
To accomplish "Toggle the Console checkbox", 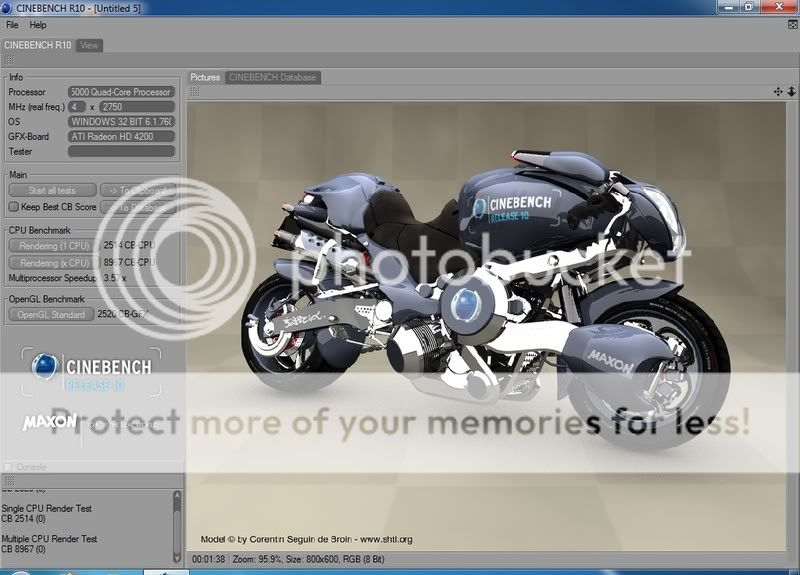I will coord(8,467).
